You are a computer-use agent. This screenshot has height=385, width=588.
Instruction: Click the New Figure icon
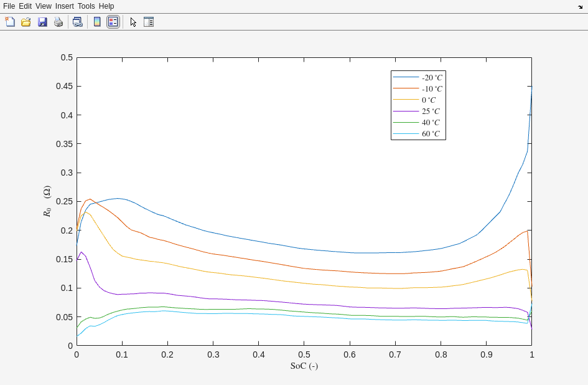[10, 22]
